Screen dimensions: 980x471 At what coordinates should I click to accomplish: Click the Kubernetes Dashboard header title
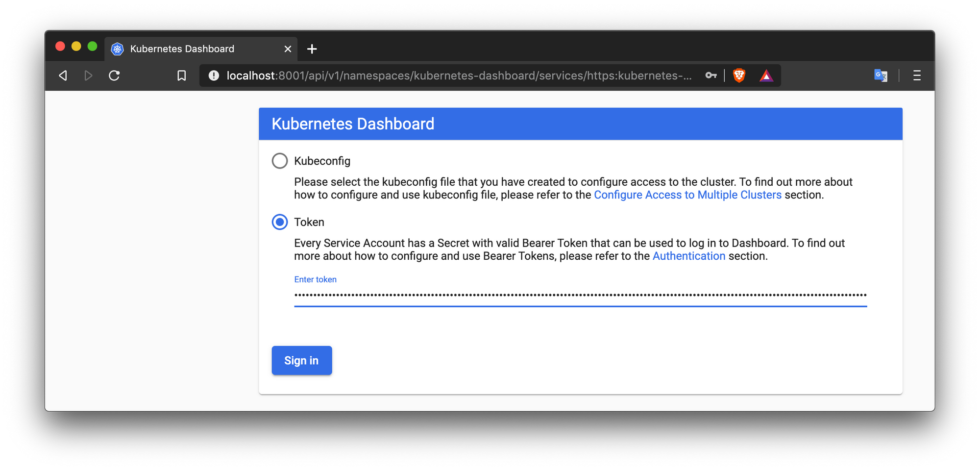(353, 124)
